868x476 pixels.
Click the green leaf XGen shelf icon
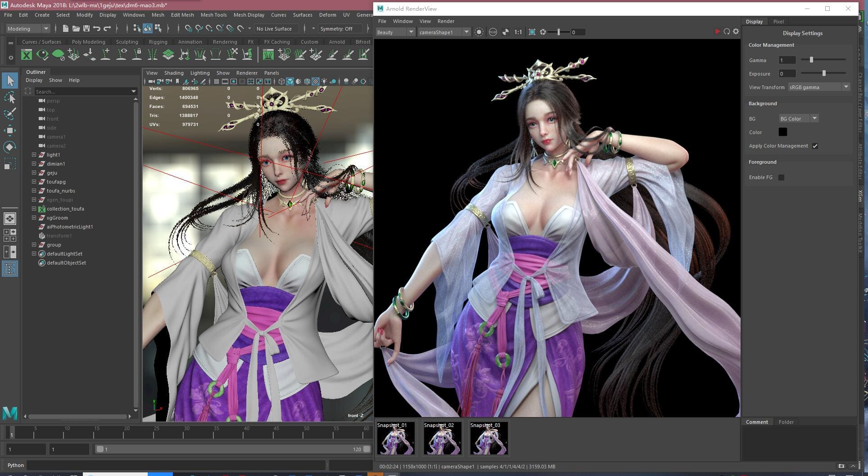tap(58, 55)
